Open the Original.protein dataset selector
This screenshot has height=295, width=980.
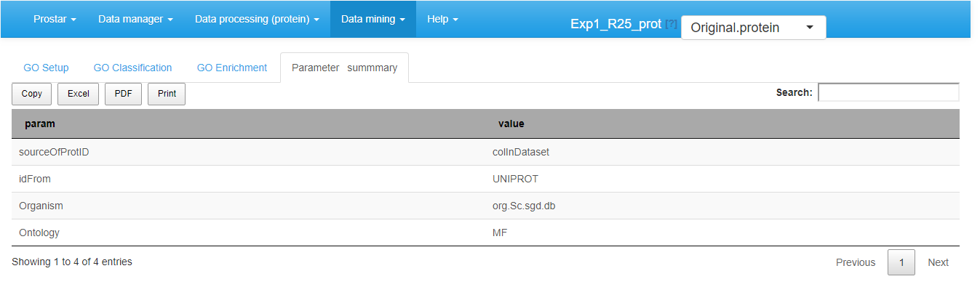753,28
